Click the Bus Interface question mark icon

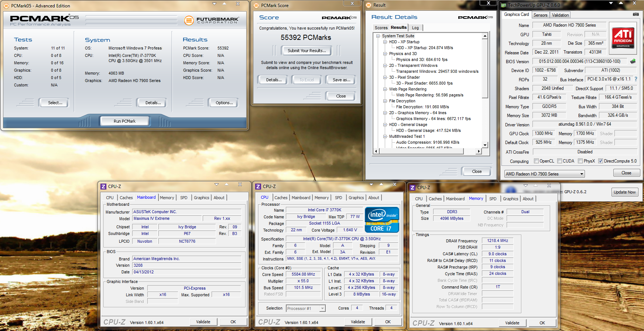pyautogui.click(x=636, y=79)
